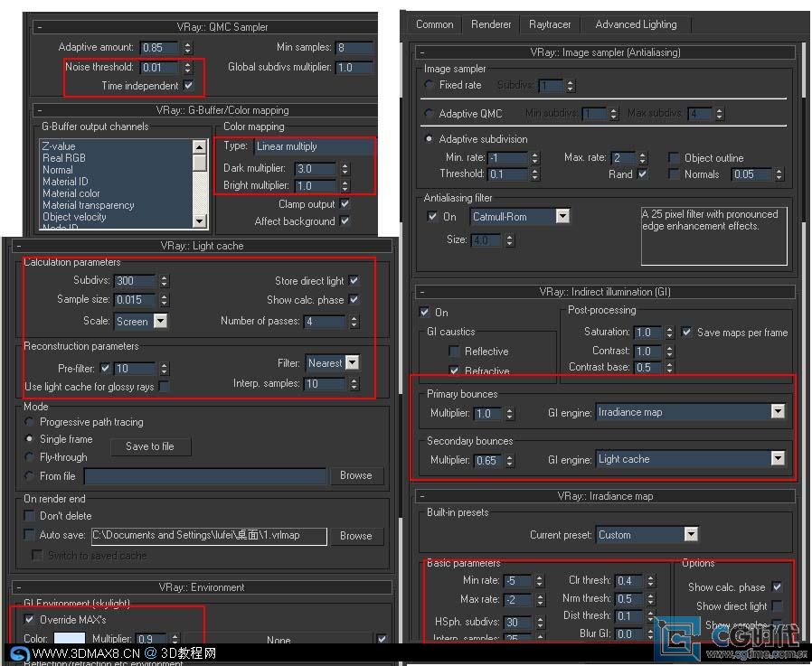Select Fly-through mode
The width and height of the screenshot is (812, 666).
[30, 457]
